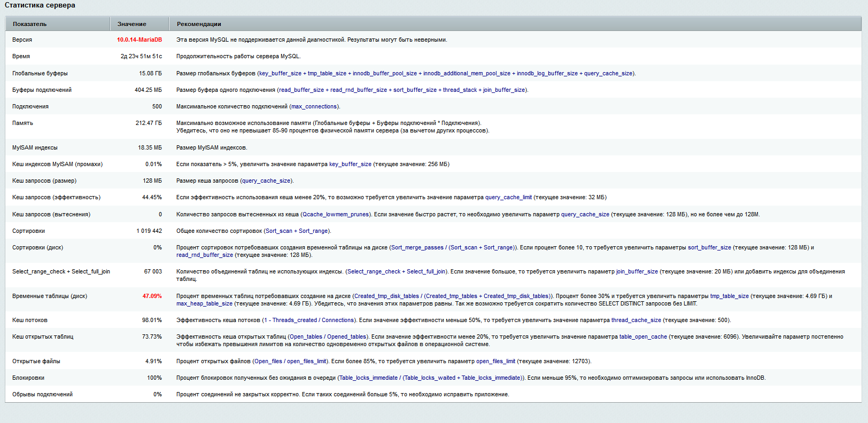Image resolution: width=868 pixels, height=423 pixels.
Task: Open the read_buffer_size link
Action: 301,90
